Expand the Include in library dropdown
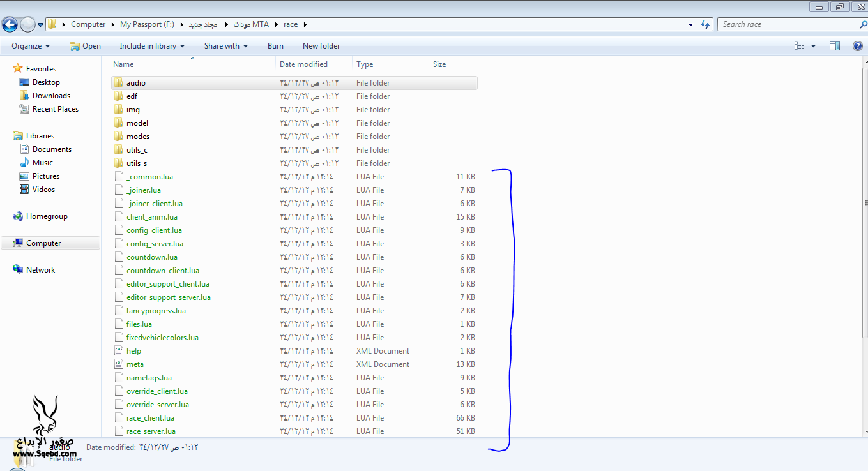This screenshot has height=471, width=868. (152, 46)
